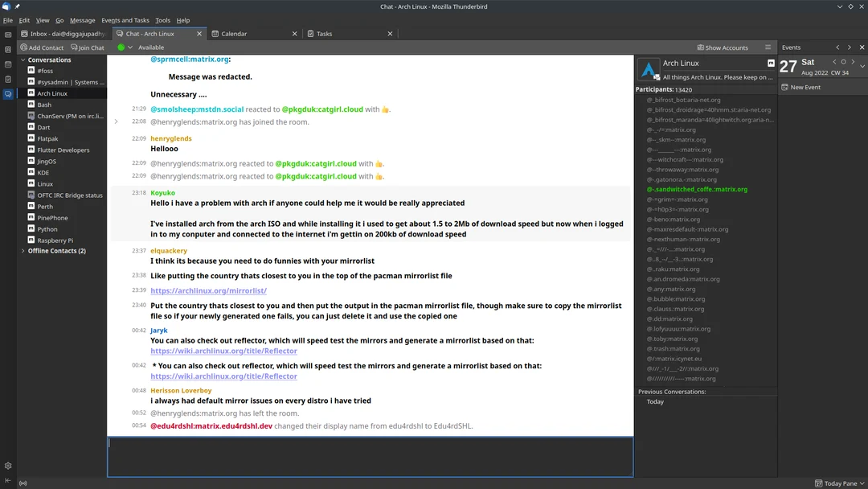Select the highlighted Chat icon in the sidebar
The image size is (868, 489).
pos(7,93)
